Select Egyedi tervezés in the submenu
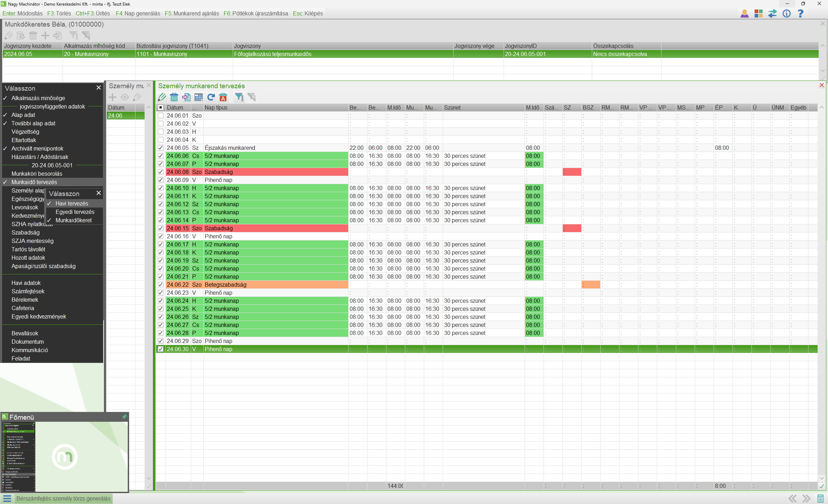The width and height of the screenshot is (828, 504). click(x=75, y=212)
